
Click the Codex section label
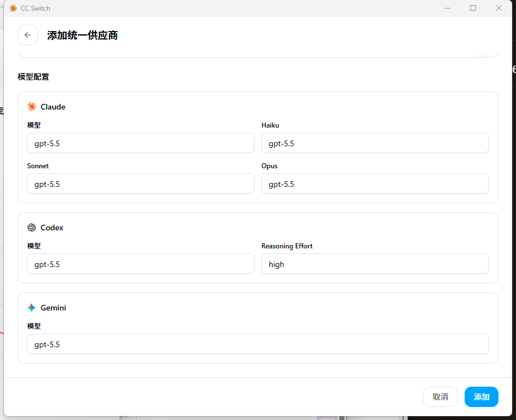(x=52, y=228)
